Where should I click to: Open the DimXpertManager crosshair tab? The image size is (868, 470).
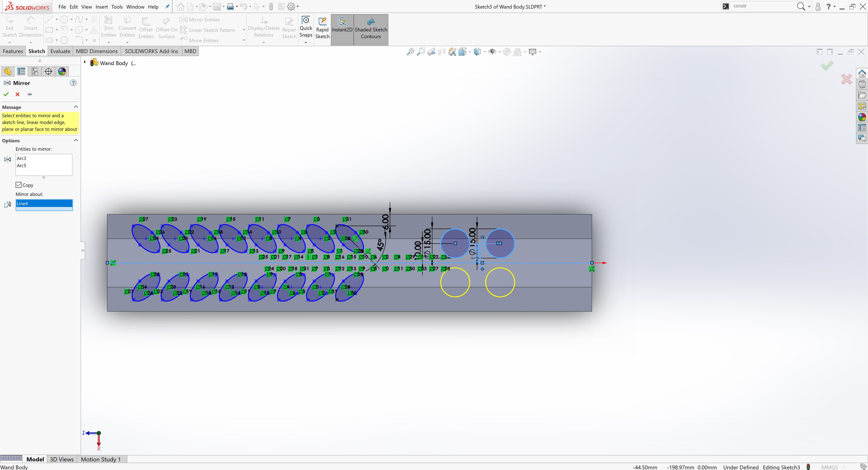click(49, 71)
